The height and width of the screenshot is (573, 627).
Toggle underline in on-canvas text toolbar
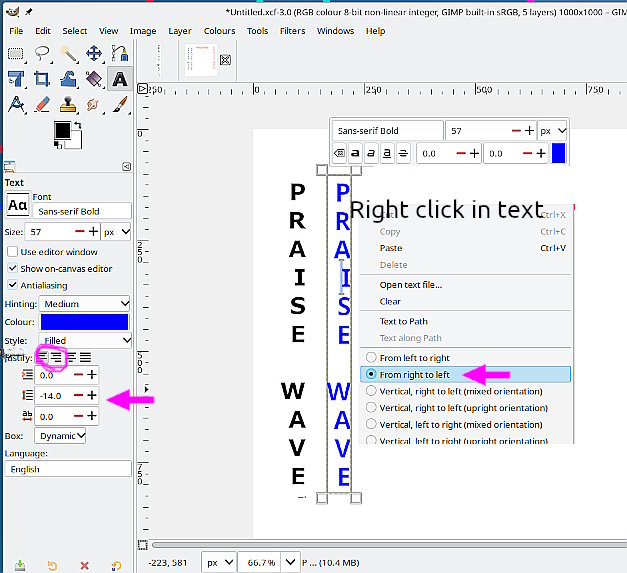387,153
